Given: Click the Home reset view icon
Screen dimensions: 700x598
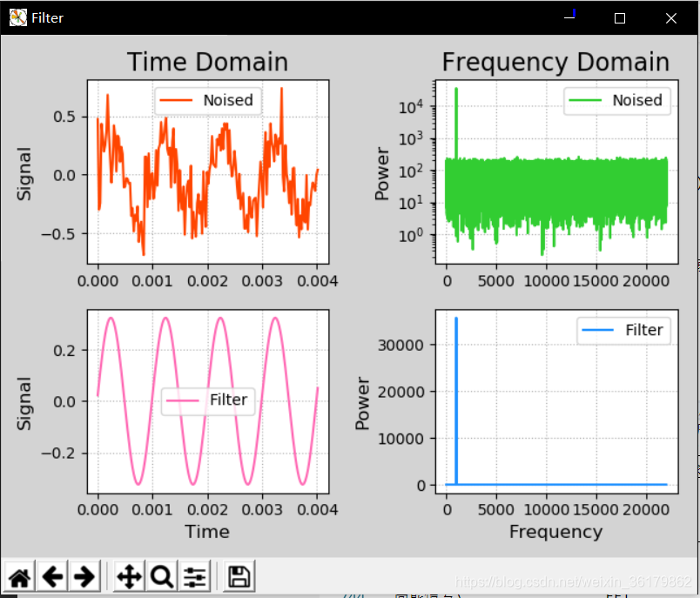Looking at the screenshot, I should (x=20, y=576).
